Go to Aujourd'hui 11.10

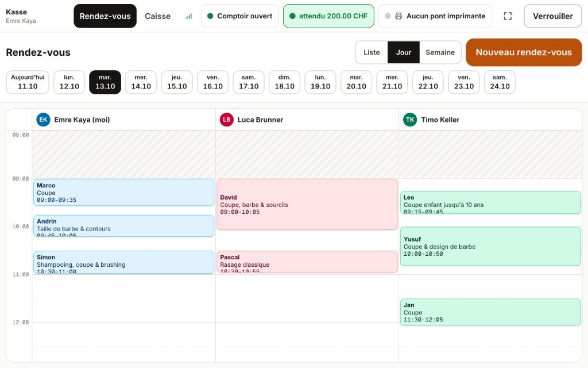(x=28, y=82)
